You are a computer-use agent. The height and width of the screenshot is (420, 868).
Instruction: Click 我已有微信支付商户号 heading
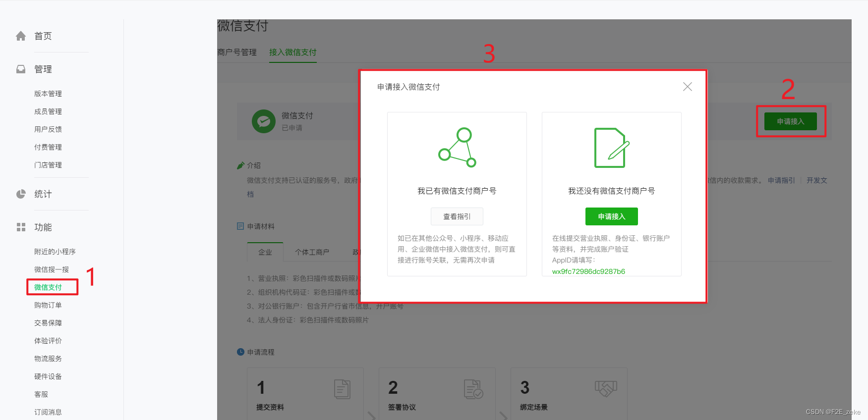click(457, 191)
